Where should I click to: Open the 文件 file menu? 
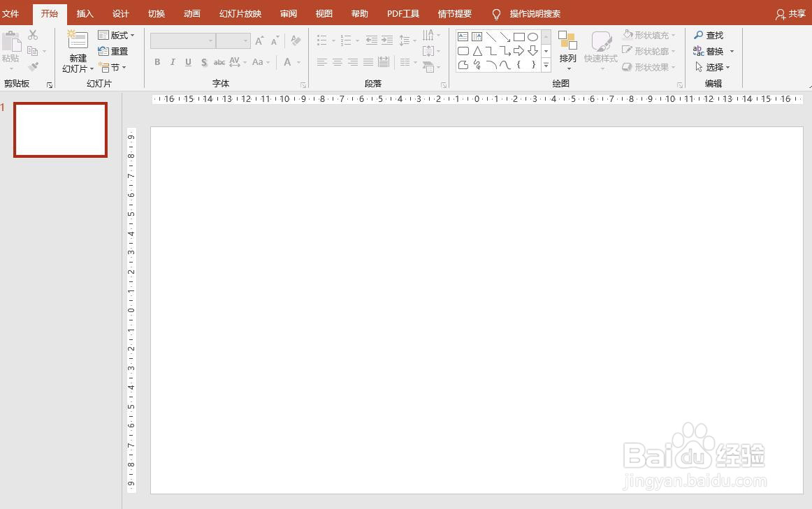pyautogui.click(x=10, y=13)
